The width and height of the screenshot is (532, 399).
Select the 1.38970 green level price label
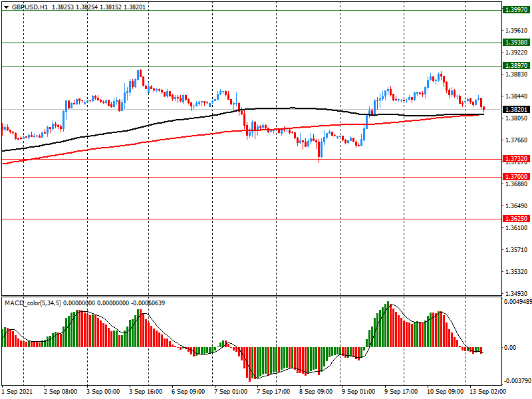[x=516, y=65]
